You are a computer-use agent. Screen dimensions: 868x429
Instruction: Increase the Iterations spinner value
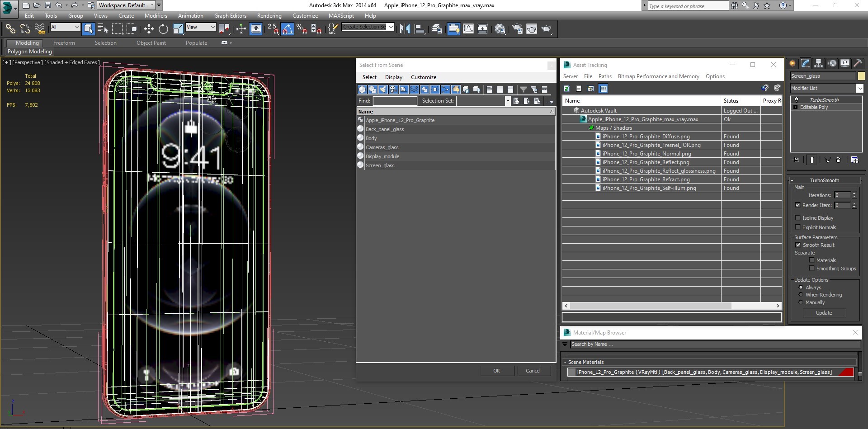pos(854,193)
